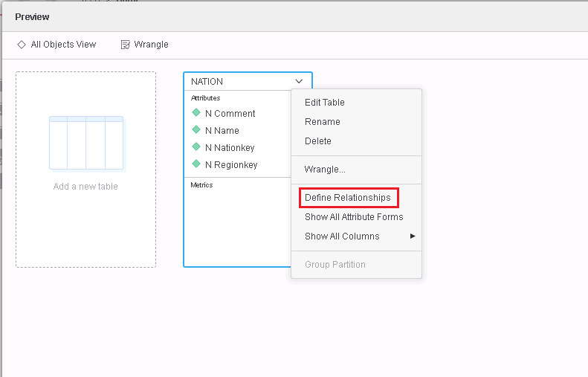Click the N Regionkey attribute diamond icon
Image resolution: width=588 pixels, height=377 pixels.
pos(196,164)
